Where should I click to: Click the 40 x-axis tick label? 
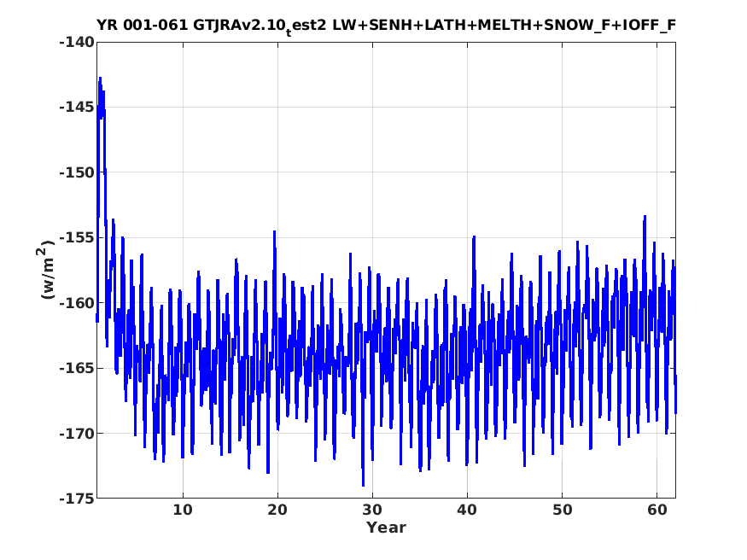467,510
